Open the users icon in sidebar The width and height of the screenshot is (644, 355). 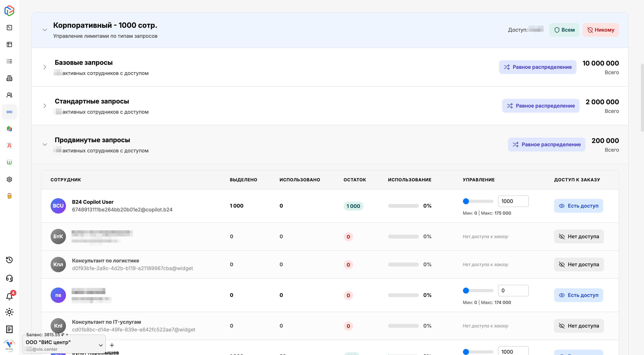[10, 95]
